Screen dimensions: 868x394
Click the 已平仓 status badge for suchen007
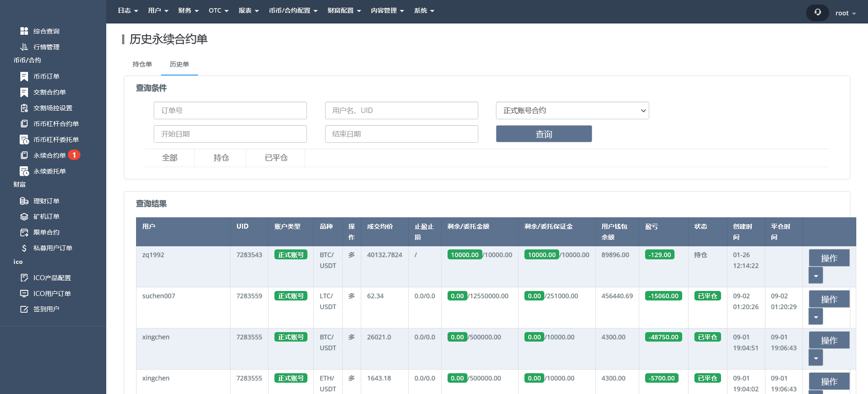[708, 296]
